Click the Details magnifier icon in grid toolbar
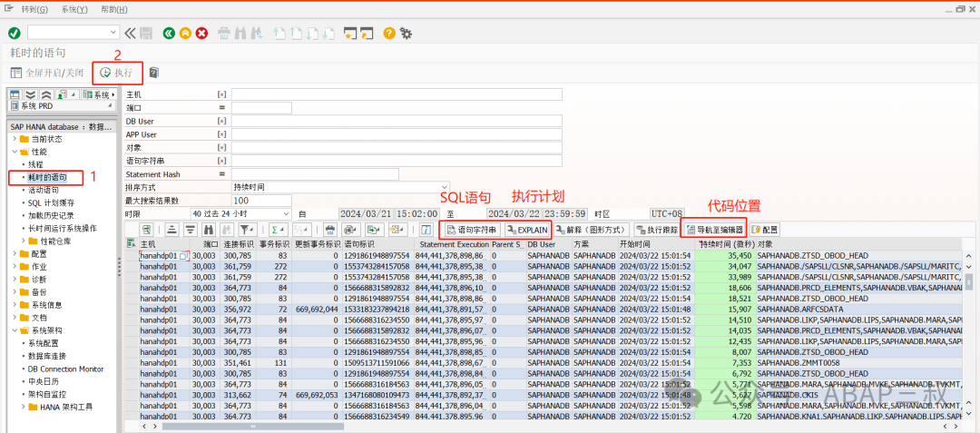This screenshot has height=433, width=980. (147, 230)
